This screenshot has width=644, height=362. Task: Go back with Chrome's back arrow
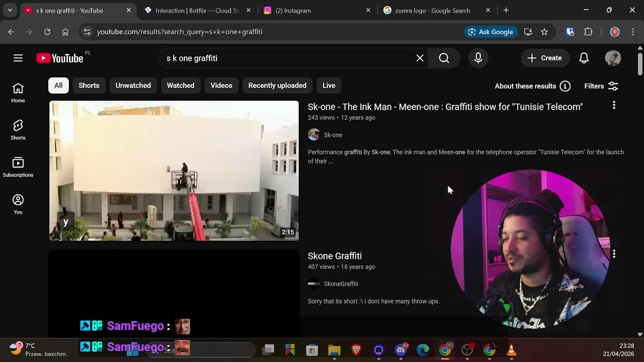pyautogui.click(x=11, y=32)
